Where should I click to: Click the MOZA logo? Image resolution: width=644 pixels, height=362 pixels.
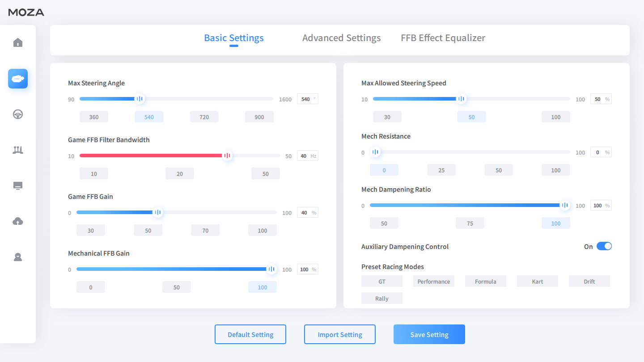[26, 13]
